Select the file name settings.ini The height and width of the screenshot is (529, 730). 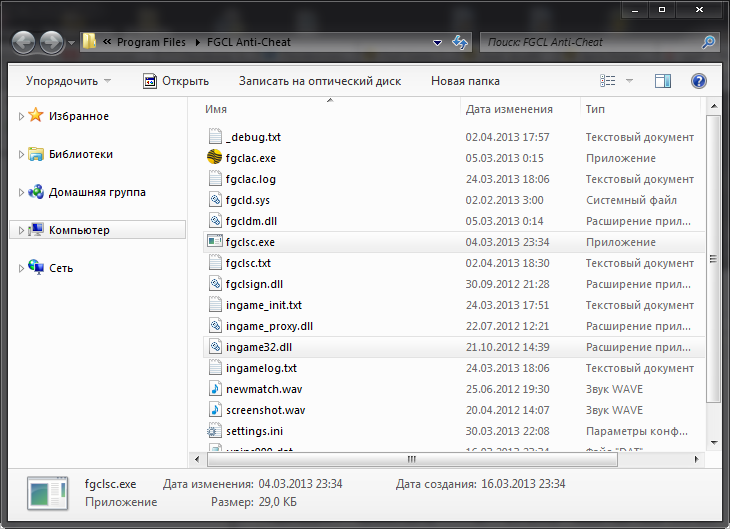(254, 431)
